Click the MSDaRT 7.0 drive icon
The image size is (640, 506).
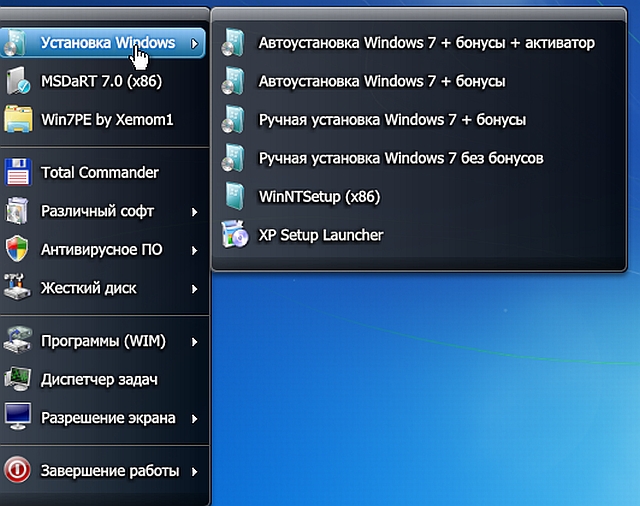coord(18,81)
